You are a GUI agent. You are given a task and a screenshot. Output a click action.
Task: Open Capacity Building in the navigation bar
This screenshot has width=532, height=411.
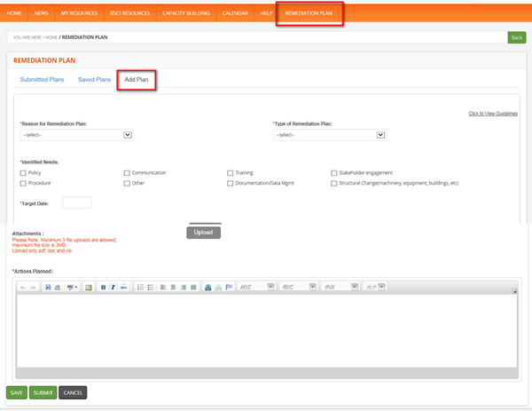187,14
